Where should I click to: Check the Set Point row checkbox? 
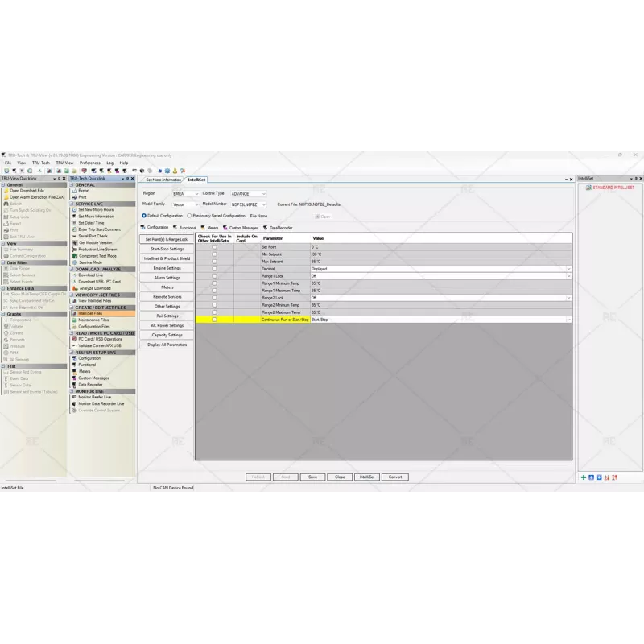pos(214,246)
